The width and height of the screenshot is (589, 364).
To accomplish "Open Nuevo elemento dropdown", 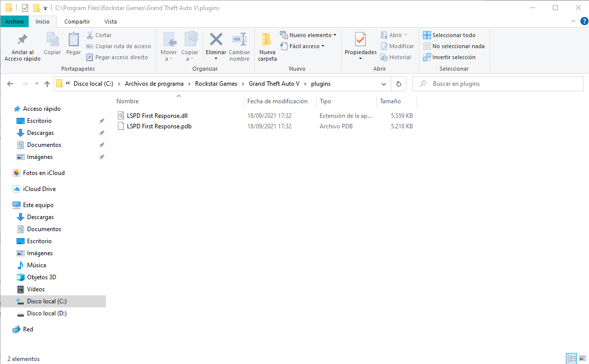I will 308,35.
